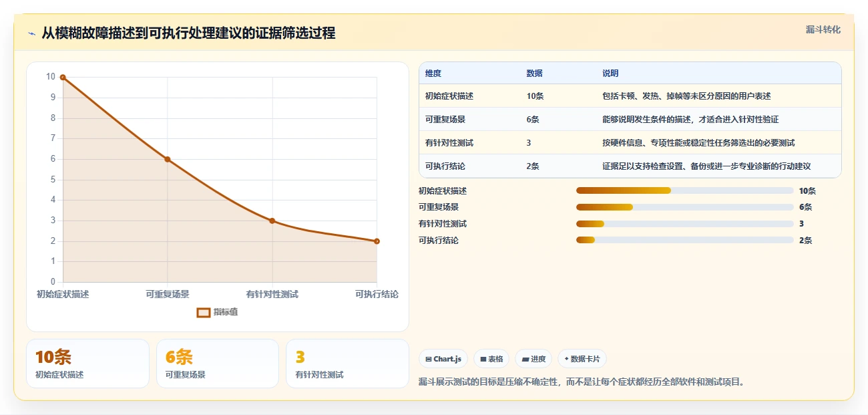Screen dimensions: 868x415
Task: Click description starting 能够说明发生条件
Action: pyautogui.click(x=690, y=120)
